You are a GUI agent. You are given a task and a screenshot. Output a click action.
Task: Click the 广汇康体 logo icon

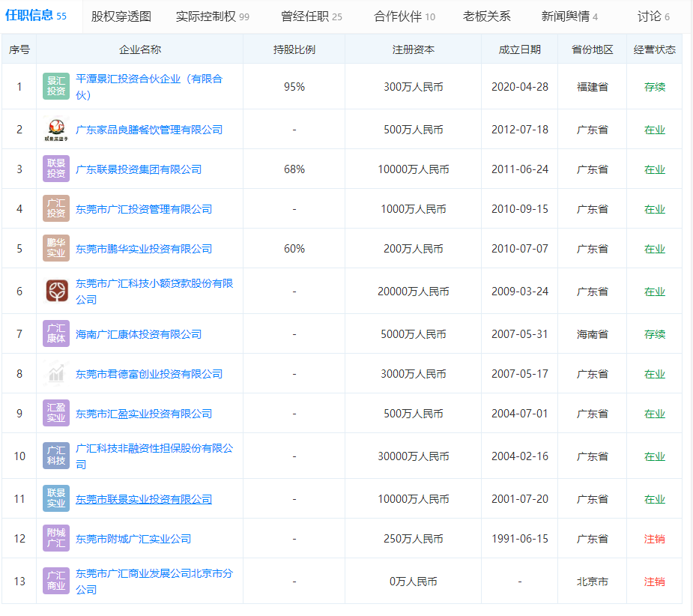point(56,334)
